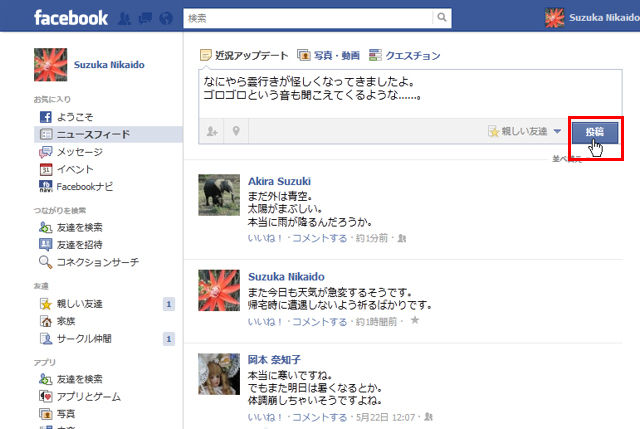The image size is (640, 429).
Task: Like 岡本 奈知子's post
Action: pos(265,418)
